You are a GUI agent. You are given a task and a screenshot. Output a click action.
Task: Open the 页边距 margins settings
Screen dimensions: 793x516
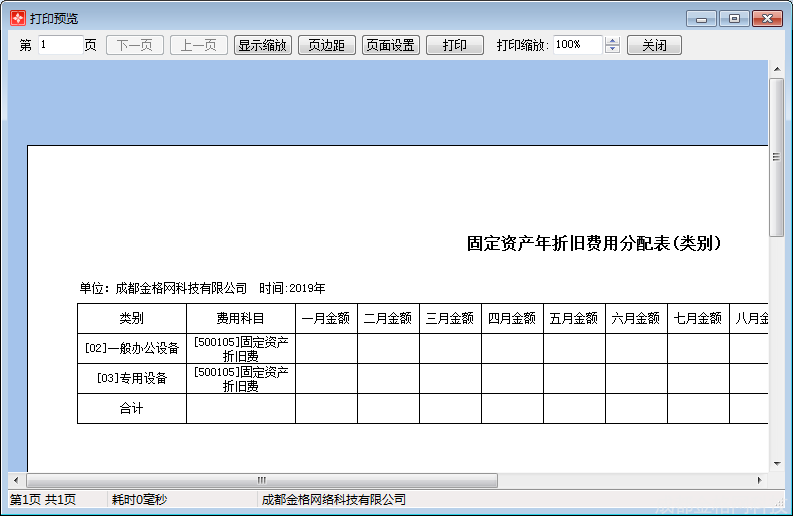pyautogui.click(x=326, y=45)
